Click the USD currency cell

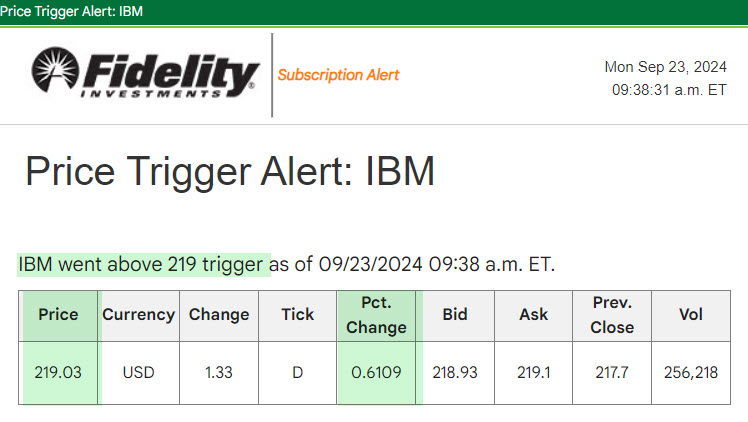(x=138, y=372)
